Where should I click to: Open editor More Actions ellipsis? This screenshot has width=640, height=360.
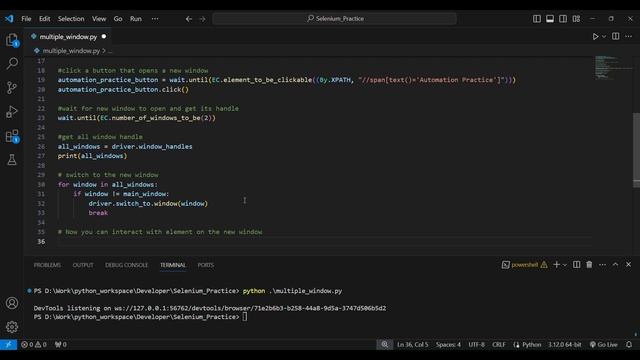pos(629,36)
